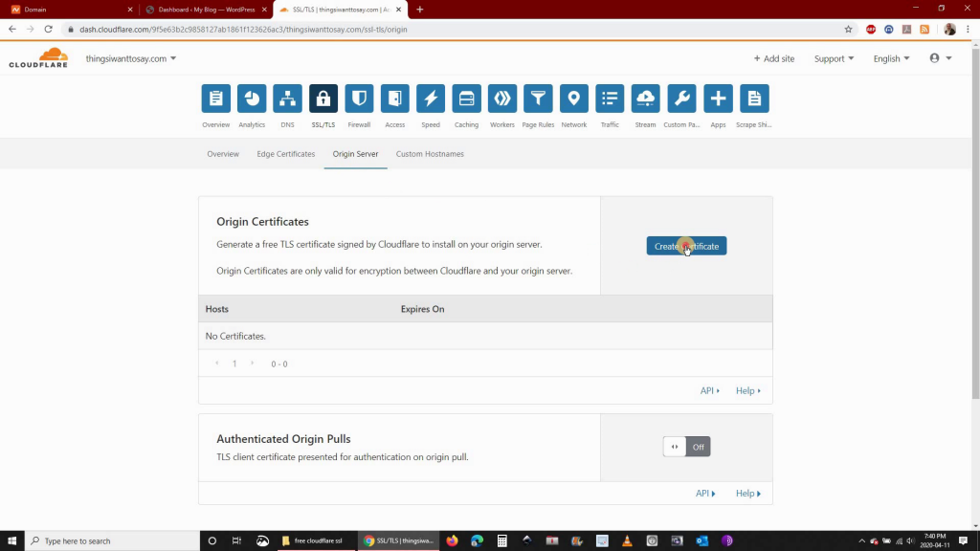Click the next page arrow in pagination
Viewport: 980px width, 551px height.
pyautogui.click(x=253, y=364)
